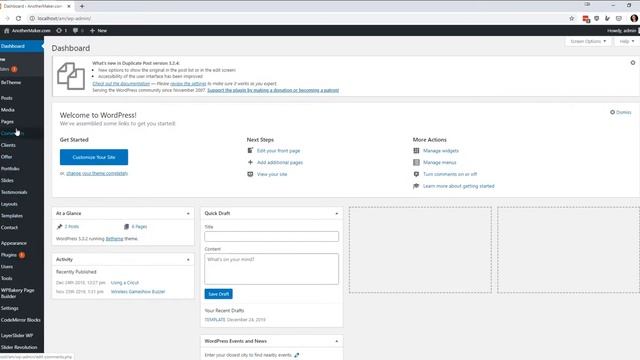640x360 pixels.
Task: Open the updates icon in admin bar
Action: point(59,31)
